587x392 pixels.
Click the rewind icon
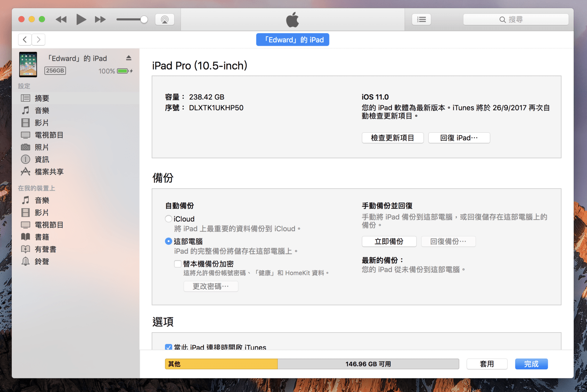point(61,19)
